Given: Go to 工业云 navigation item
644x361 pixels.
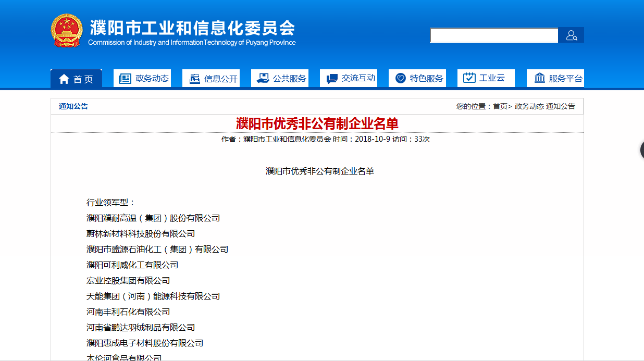Looking at the screenshot, I should [492, 78].
